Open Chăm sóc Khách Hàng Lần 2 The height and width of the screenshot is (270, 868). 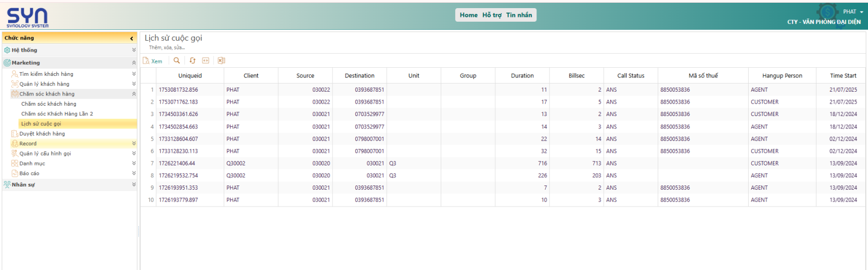tap(57, 114)
